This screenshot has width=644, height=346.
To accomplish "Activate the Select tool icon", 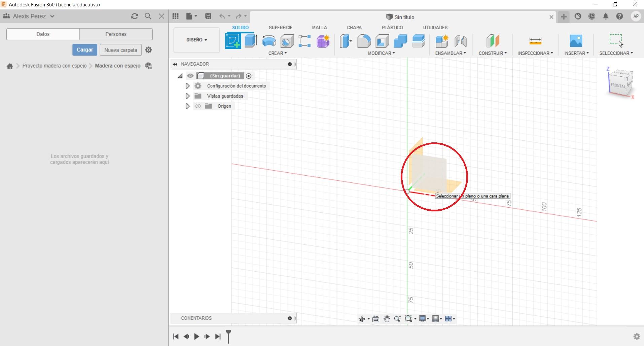I will tap(616, 40).
